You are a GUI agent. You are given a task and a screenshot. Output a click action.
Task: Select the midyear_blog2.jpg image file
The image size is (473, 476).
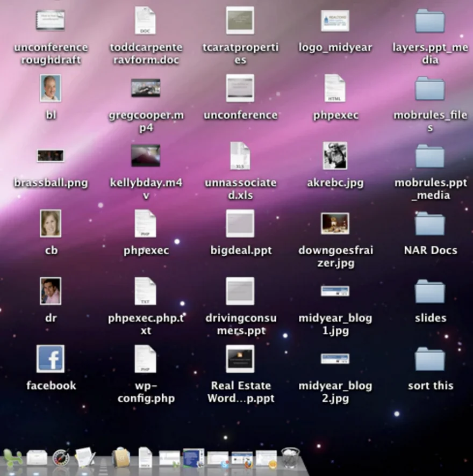(x=335, y=358)
